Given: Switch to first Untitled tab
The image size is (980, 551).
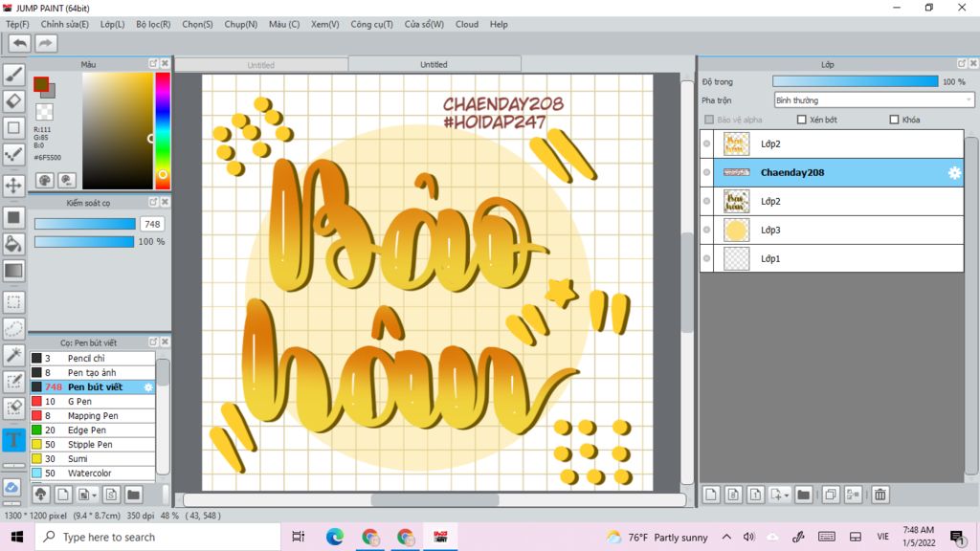Looking at the screenshot, I should [261, 65].
